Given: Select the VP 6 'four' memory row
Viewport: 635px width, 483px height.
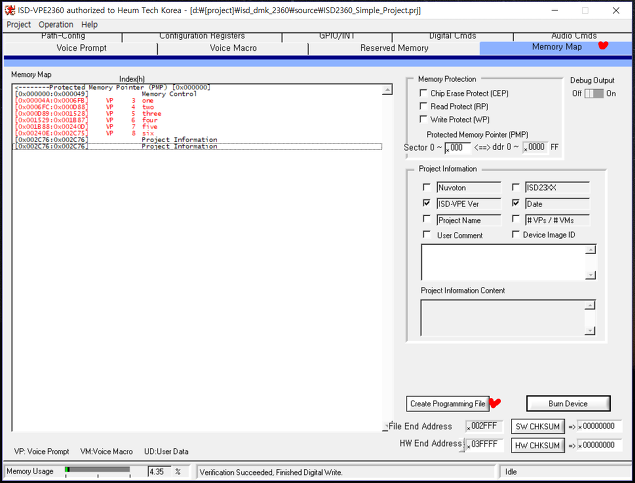Looking at the screenshot, I should 198,120.
